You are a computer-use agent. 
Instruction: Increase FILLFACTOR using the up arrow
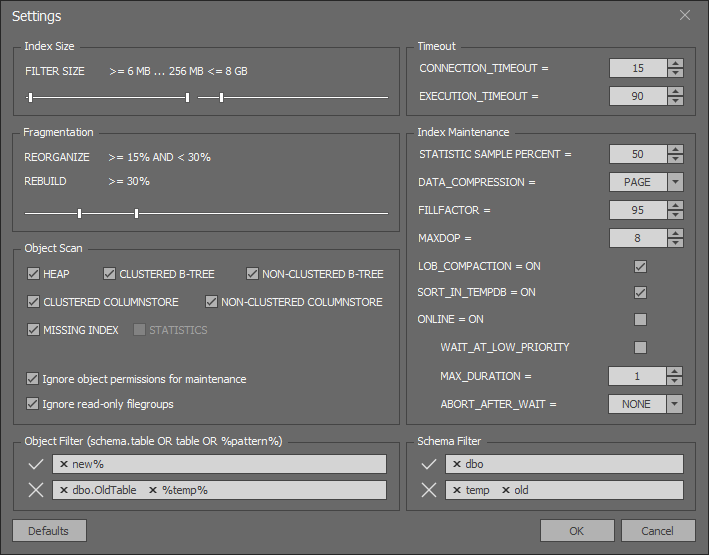click(x=675, y=206)
